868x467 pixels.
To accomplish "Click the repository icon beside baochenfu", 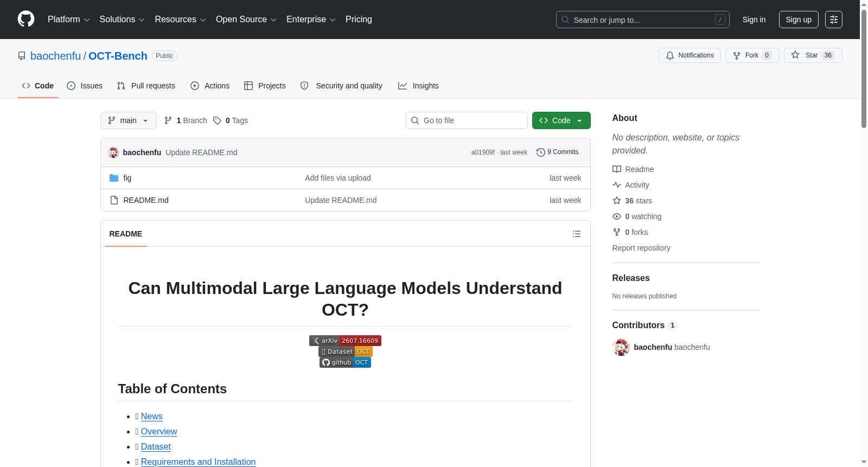I will click(x=22, y=56).
